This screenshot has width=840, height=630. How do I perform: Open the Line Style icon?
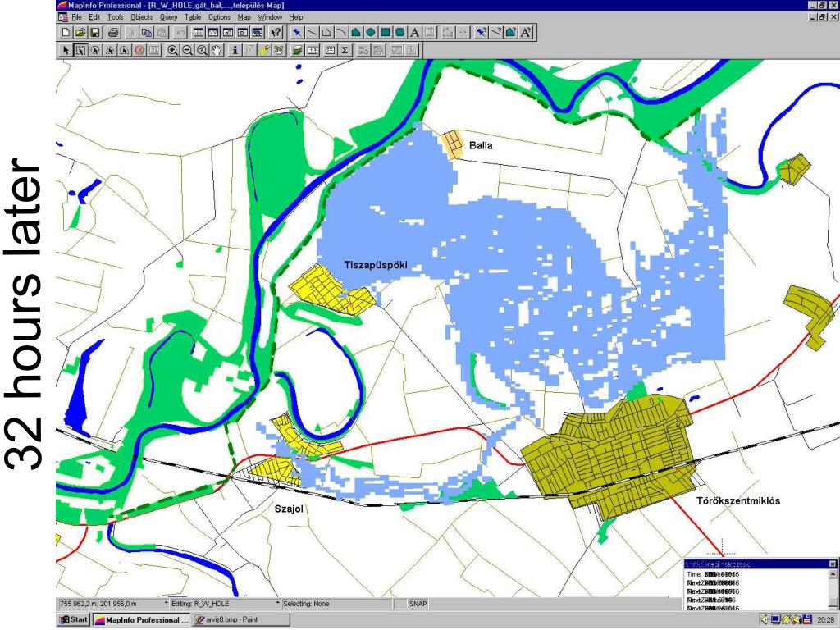click(x=496, y=33)
